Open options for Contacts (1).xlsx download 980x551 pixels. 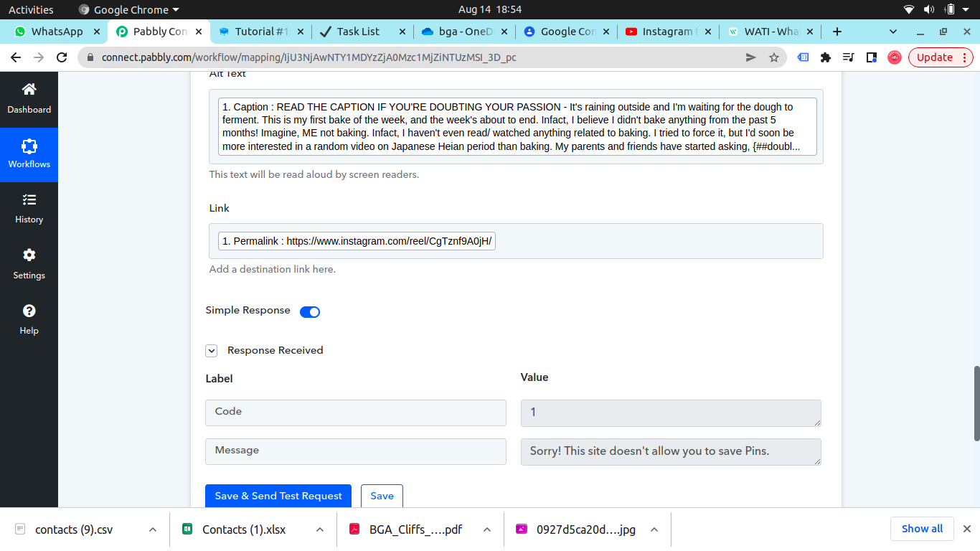[x=320, y=529]
